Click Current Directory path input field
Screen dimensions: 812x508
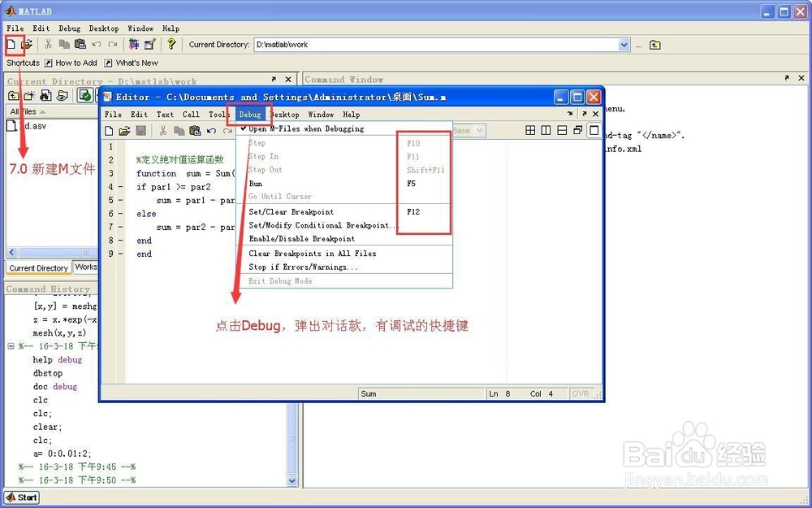[437, 45]
